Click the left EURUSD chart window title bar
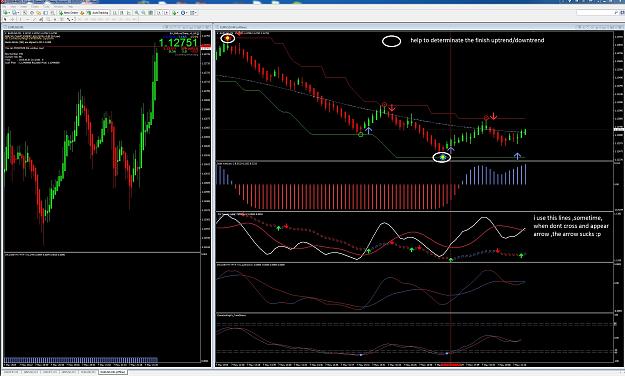 108,27
